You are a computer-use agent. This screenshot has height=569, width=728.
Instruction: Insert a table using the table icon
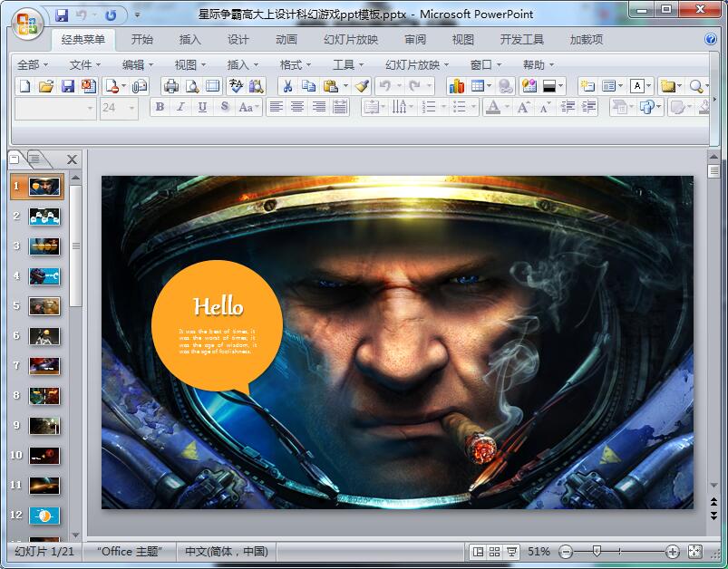[x=477, y=86]
